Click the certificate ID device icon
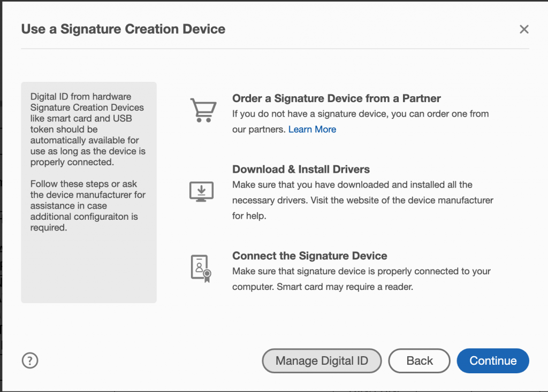This screenshot has width=548, height=392. pyautogui.click(x=201, y=268)
